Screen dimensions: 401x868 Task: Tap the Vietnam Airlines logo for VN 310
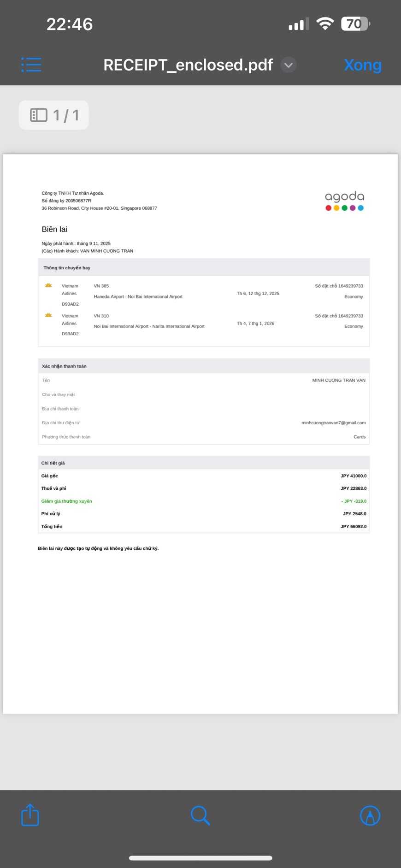(48, 315)
